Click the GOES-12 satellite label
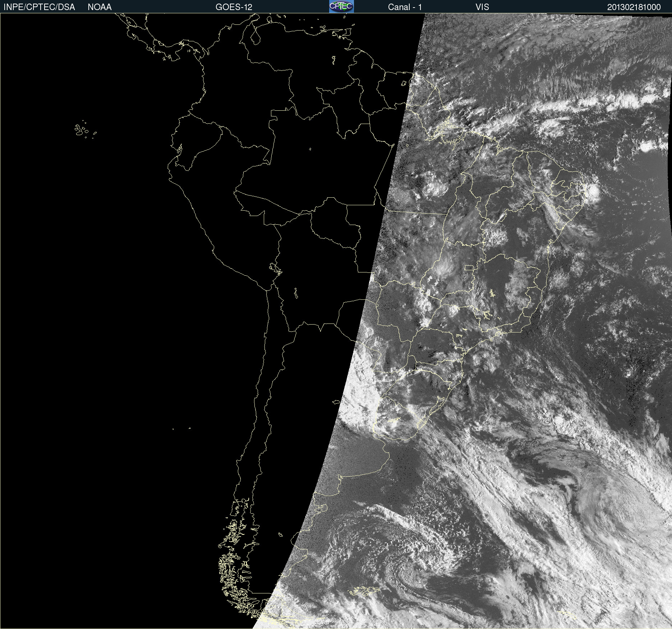This screenshot has height=629, width=672. click(x=234, y=7)
